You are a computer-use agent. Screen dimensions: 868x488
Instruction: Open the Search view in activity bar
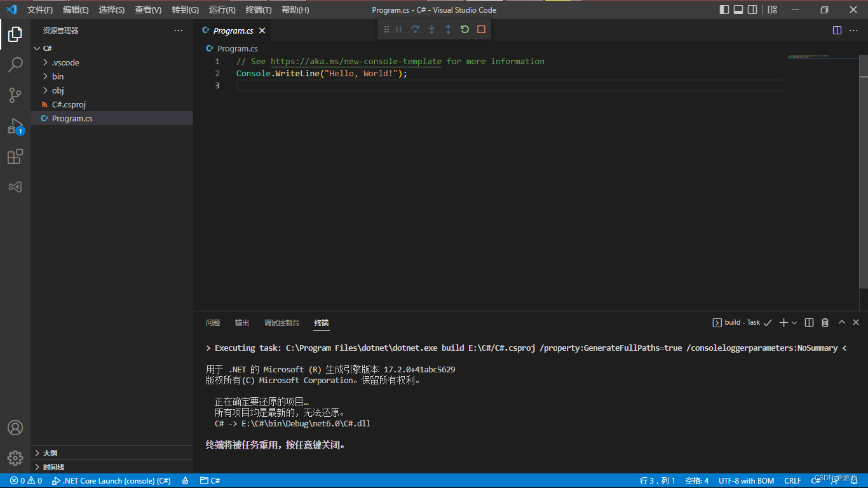[15, 65]
